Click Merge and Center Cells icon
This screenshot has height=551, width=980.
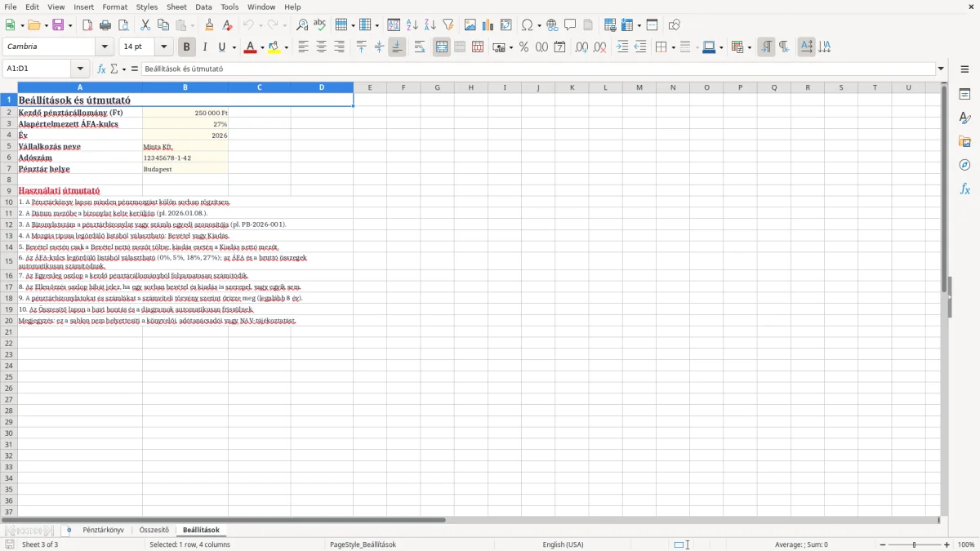[x=442, y=47]
